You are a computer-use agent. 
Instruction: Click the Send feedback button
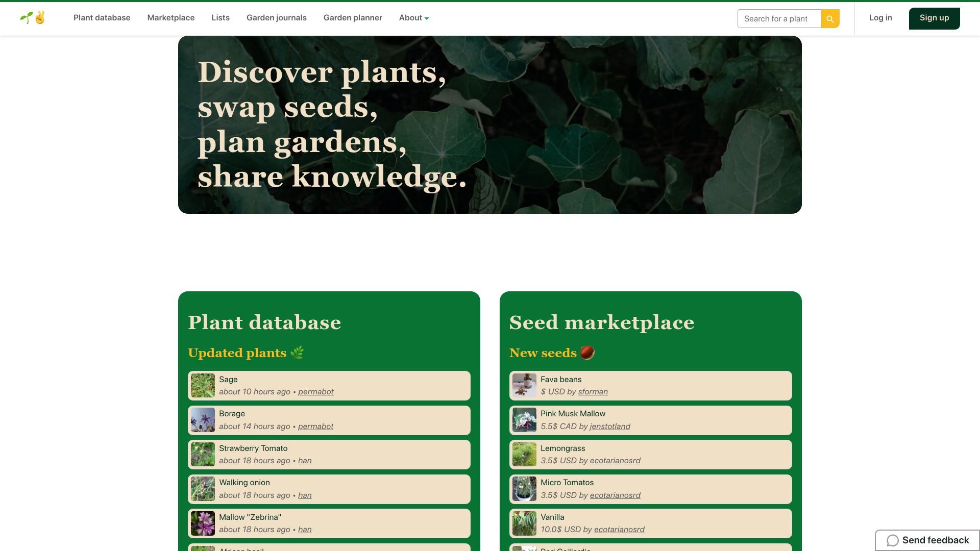point(927,540)
